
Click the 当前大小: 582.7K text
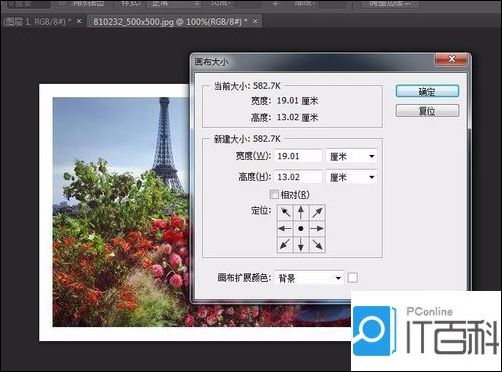tap(247, 86)
